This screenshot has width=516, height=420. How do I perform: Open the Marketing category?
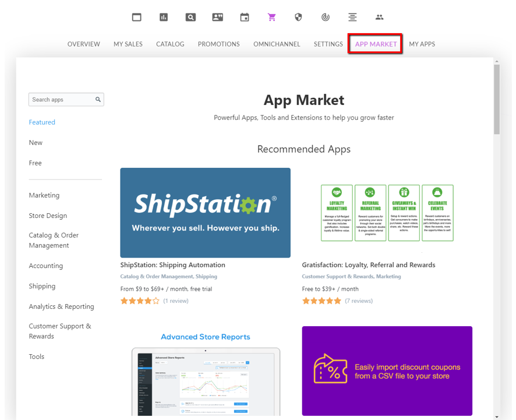click(44, 195)
